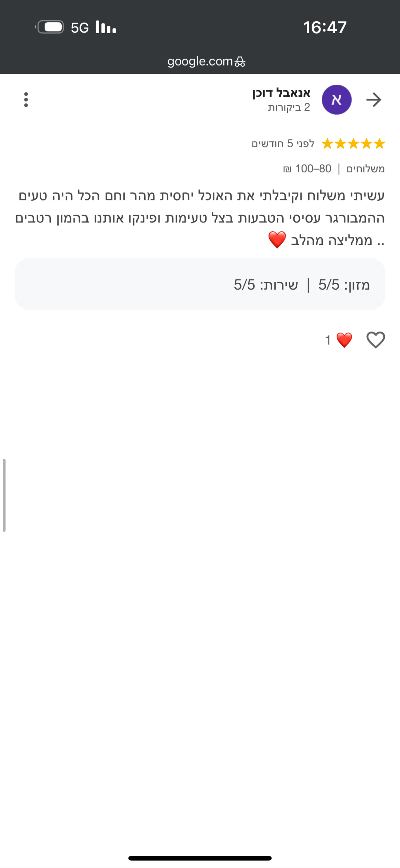Tap the incognito icon next to google.com
The width and height of the screenshot is (400, 868).
[x=240, y=62]
